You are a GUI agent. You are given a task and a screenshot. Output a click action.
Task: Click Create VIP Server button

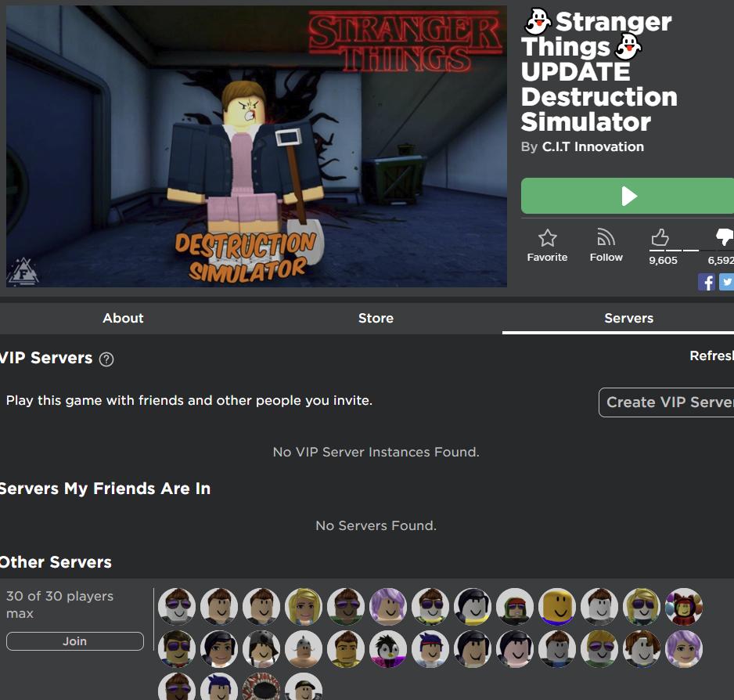click(x=667, y=402)
